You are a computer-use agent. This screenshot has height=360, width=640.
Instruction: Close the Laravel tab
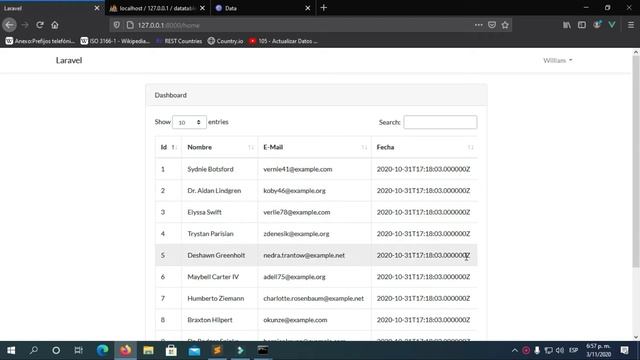pos(97,8)
